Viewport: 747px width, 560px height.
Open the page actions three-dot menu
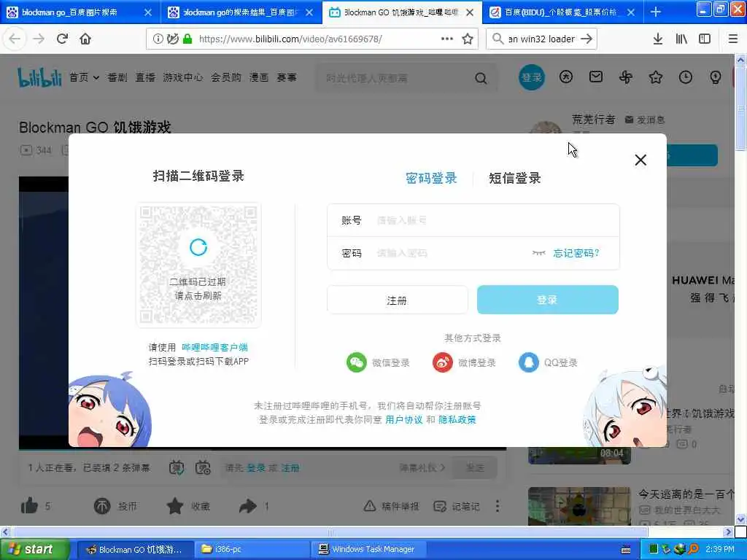pyautogui.click(x=447, y=39)
